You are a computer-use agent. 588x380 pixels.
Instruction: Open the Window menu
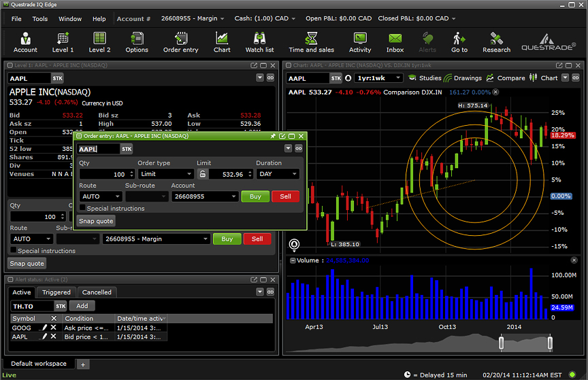coord(70,19)
